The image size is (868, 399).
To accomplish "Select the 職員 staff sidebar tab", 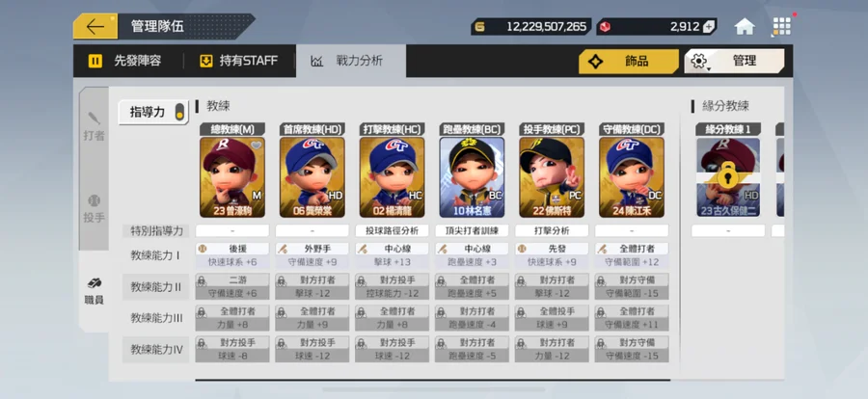I will (95, 291).
